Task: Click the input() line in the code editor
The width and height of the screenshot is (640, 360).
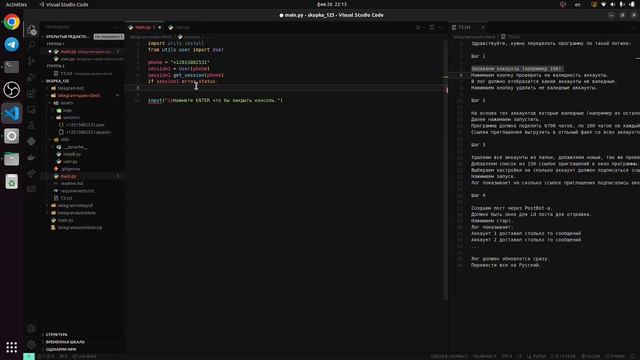Action: click(215, 100)
